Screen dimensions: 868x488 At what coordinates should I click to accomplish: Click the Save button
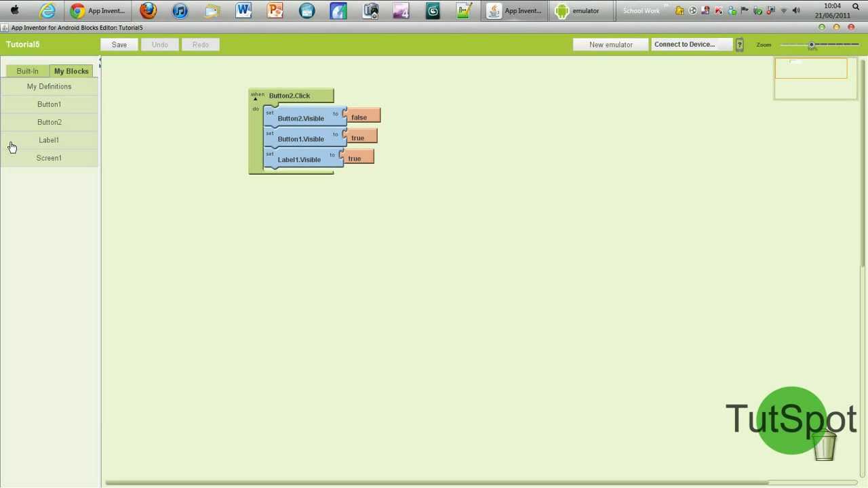click(x=119, y=45)
